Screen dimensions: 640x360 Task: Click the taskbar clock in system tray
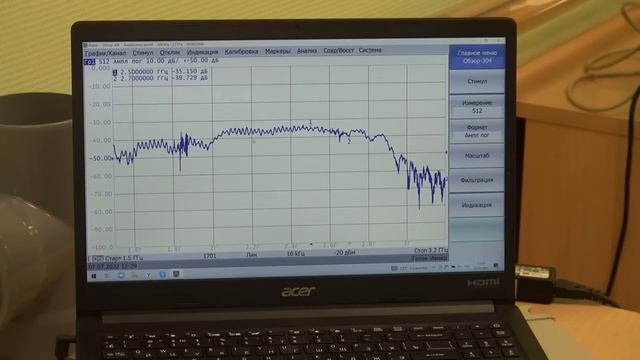point(481,266)
